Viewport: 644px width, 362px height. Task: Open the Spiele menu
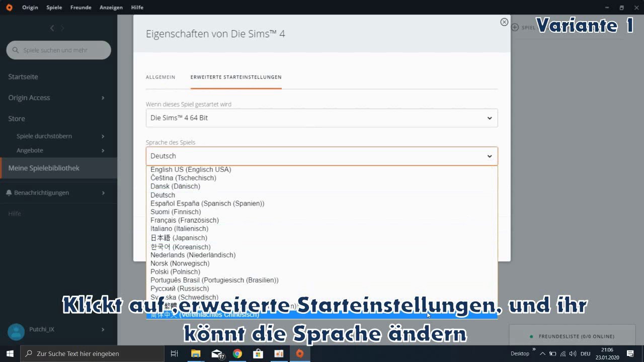tap(54, 8)
